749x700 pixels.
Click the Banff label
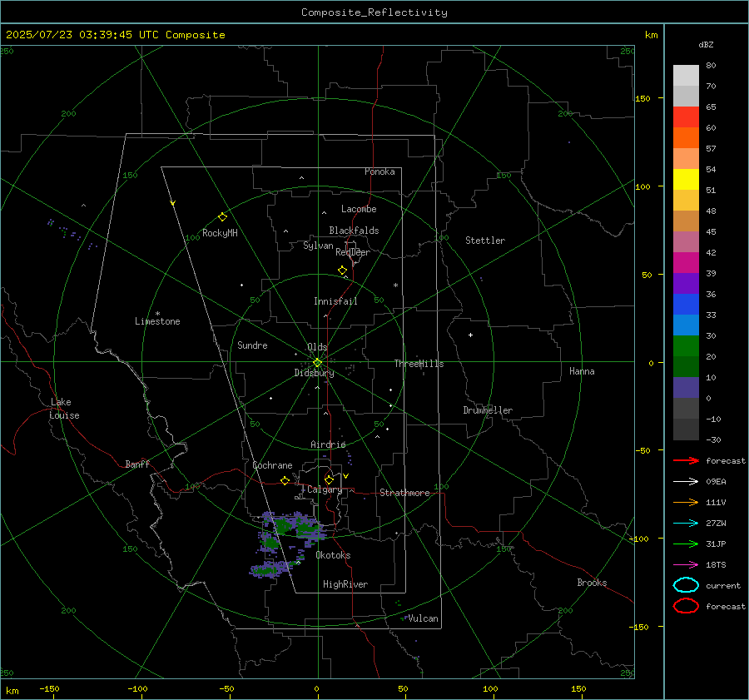point(137,464)
